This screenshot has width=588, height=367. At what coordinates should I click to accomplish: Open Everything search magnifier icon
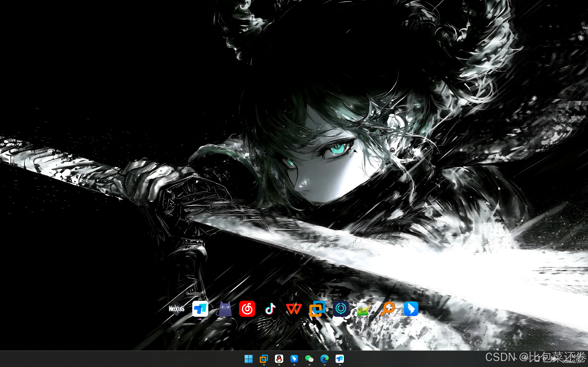tap(387, 309)
